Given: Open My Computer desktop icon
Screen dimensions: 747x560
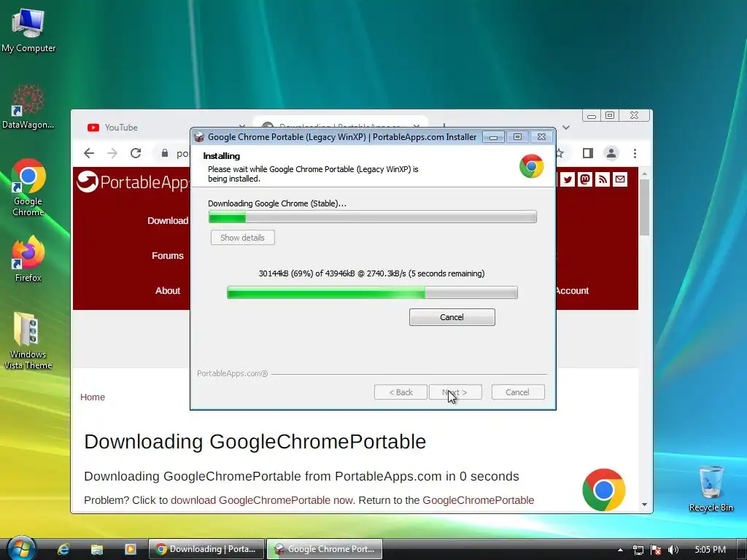Looking at the screenshot, I should 28,31.
